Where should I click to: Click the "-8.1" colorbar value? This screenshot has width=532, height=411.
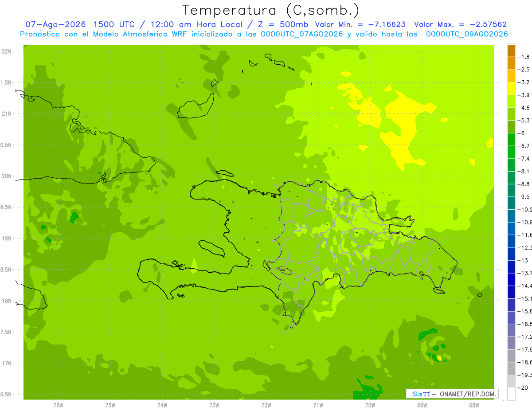pyautogui.click(x=524, y=171)
